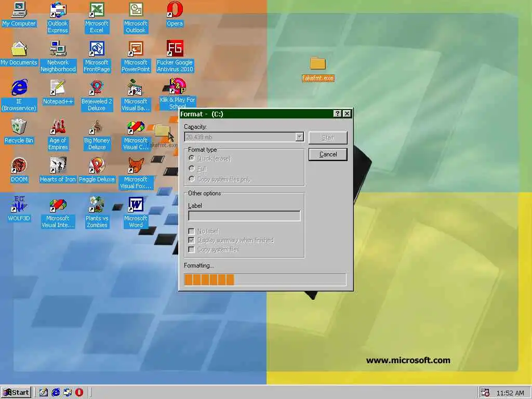The height and width of the screenshot is (399, 532).
Task: Click the help question mark button
Action: click(337, 114)
